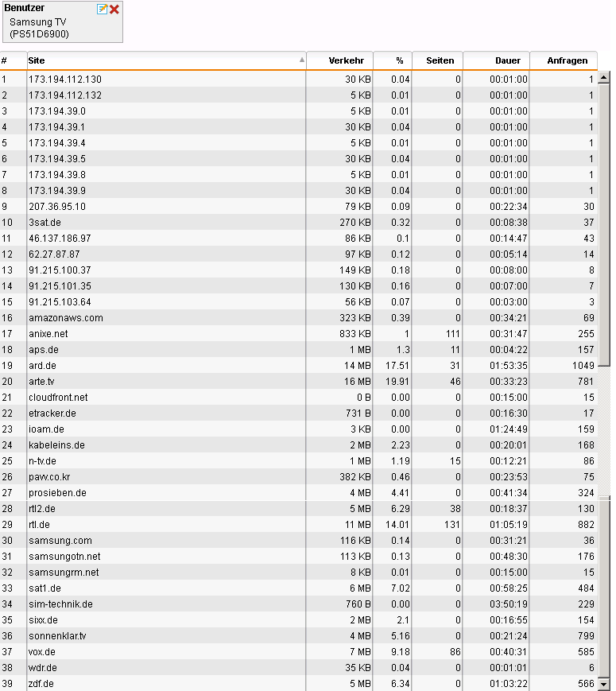
Task: Select the cloudfront.net site entry
Action: [x=58, y=398]
